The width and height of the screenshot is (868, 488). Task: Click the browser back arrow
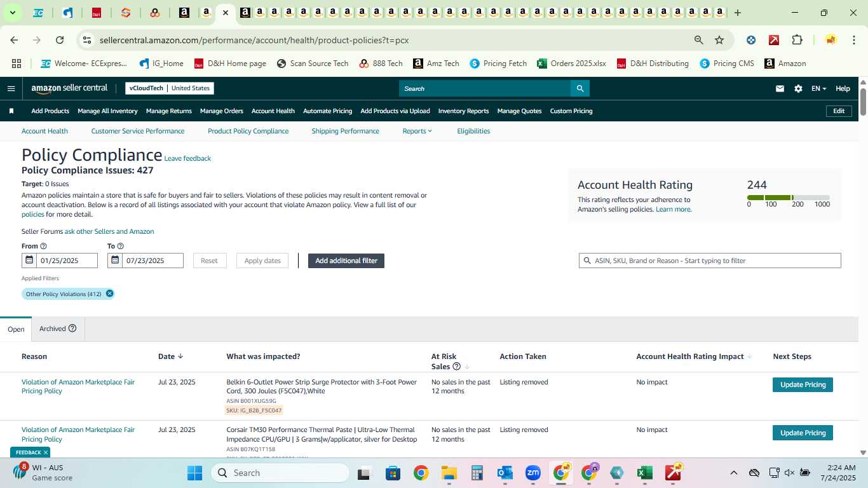coord(14,40)
